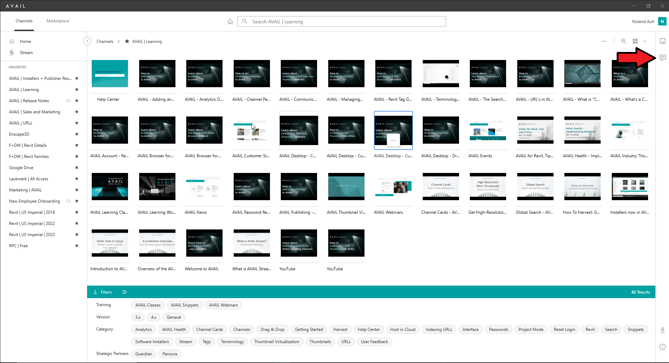This screenshot has width=669, height=363.
Task: Unfavorite the Google Drive channel star
Action: 77,168
